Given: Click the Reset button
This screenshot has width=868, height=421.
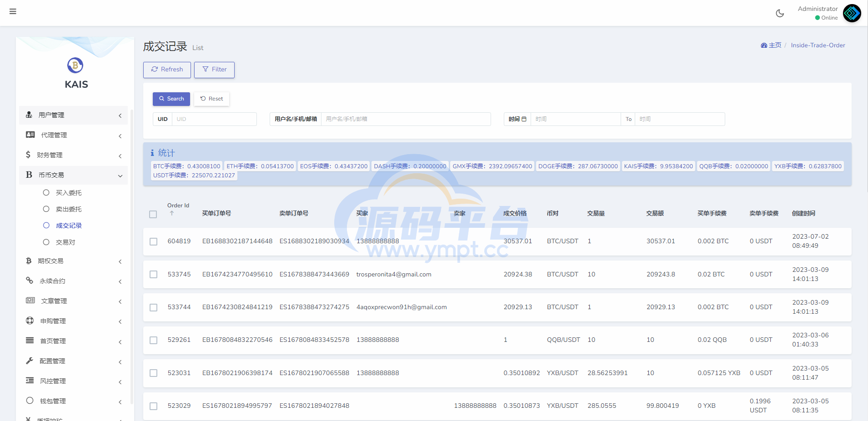Looking at the screenshot, I should [x=211, y=99].
